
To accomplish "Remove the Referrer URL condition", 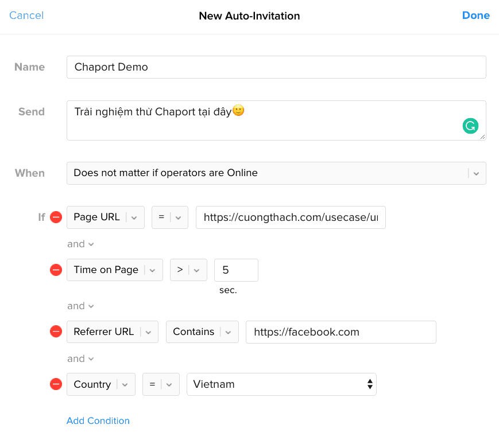I will coord(56,332).
